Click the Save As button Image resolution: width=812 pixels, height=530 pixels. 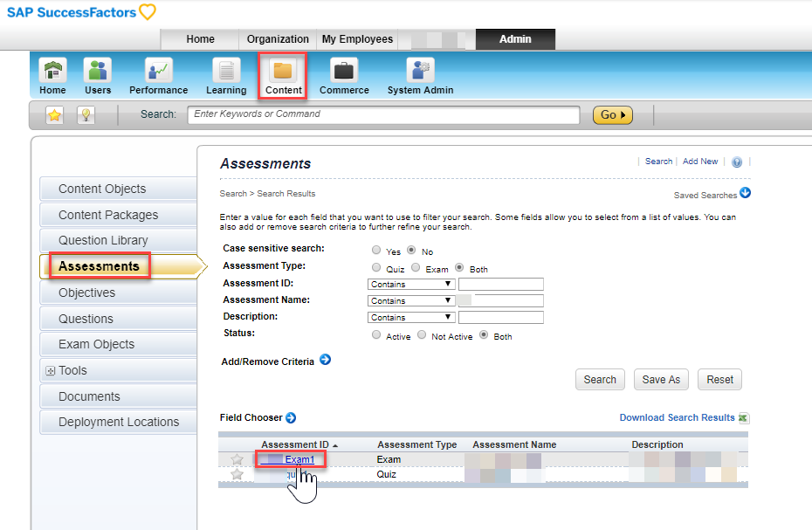(661, 380)
